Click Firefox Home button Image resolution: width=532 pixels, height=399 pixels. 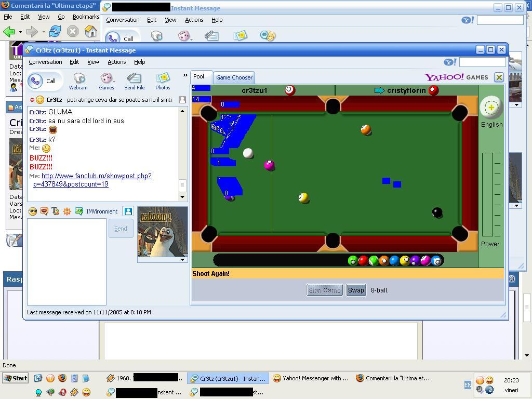[x=90, y=32]
